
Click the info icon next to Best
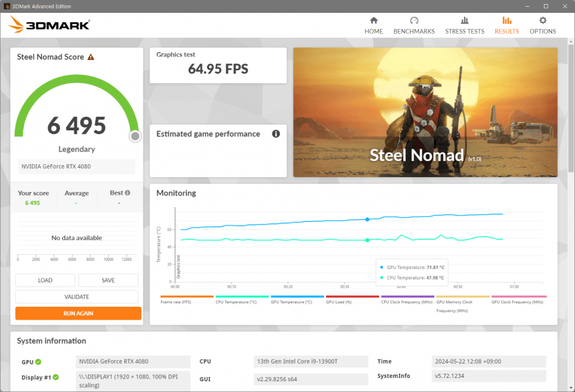tap(127, 193)
